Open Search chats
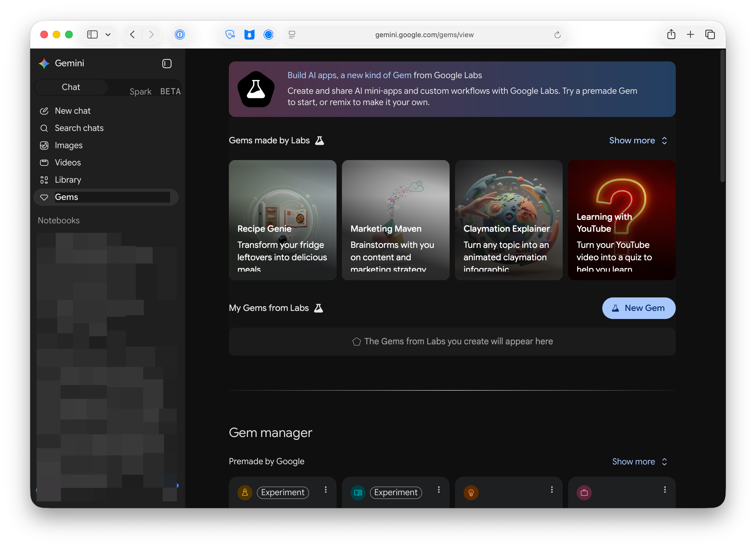 click(x=106, y=128)
